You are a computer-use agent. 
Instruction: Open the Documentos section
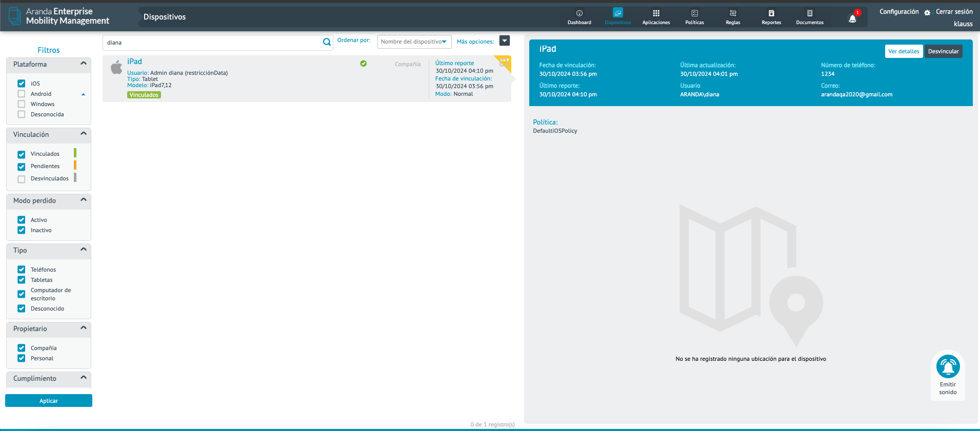tap(810, 17)
